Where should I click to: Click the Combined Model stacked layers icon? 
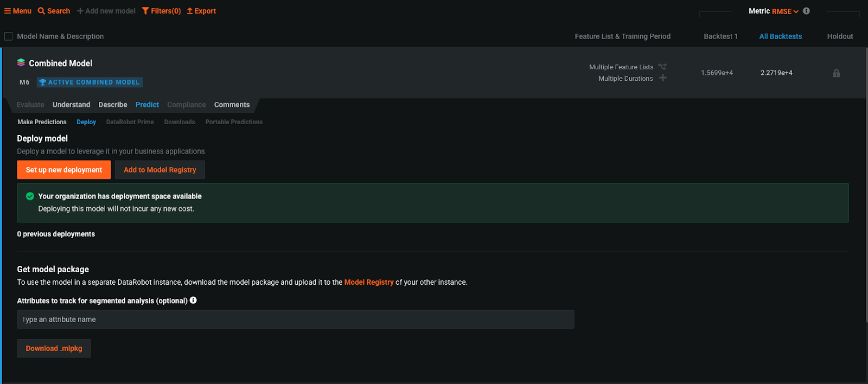(x=21, y=62)
